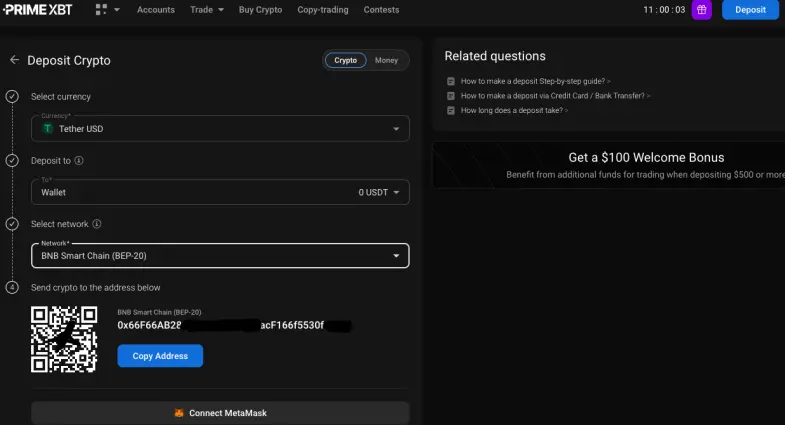The height and width of the screenshot is (425, 785).
Task: Click the Tether USD coin icon
Action: pos(48,129)
